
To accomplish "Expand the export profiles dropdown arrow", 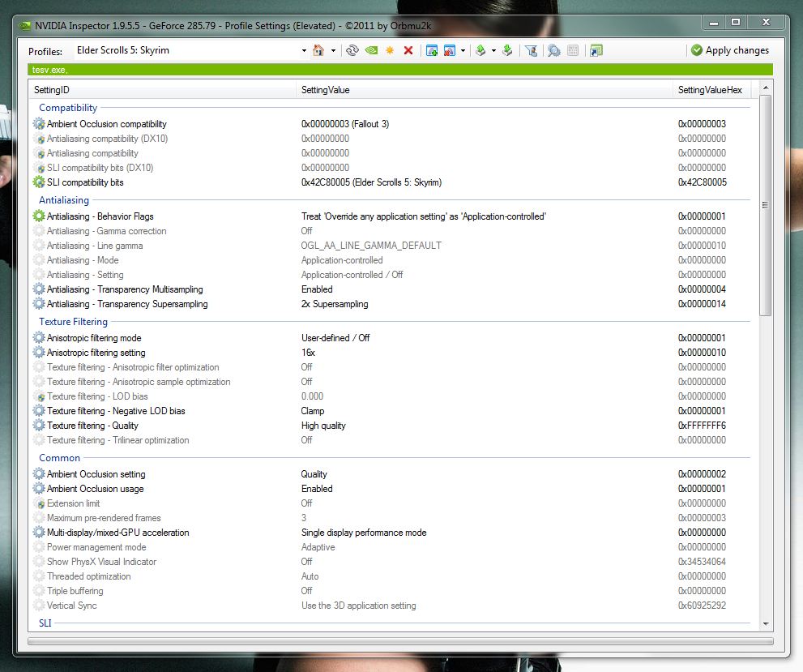I will click(493, 50).
